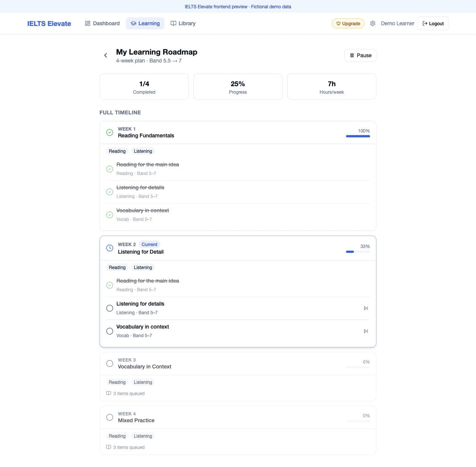Uncheck Week 2 Reading for the main idea
The image size is (476, 467).
click(109, 285)
